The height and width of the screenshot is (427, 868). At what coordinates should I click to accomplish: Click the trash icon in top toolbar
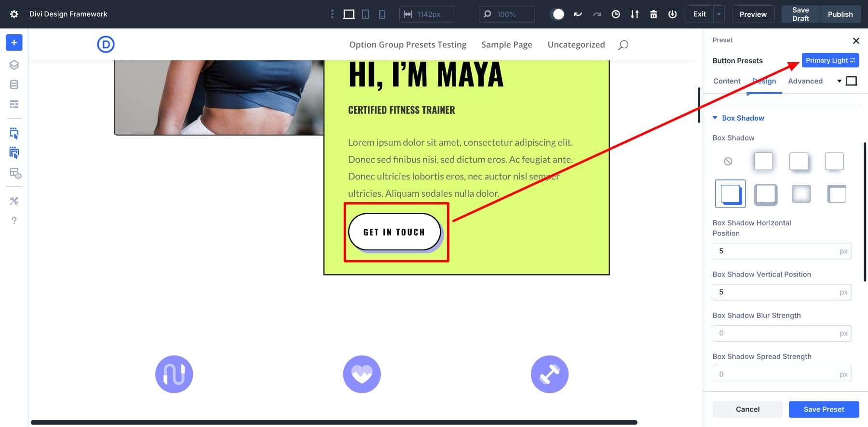(653, 14)
